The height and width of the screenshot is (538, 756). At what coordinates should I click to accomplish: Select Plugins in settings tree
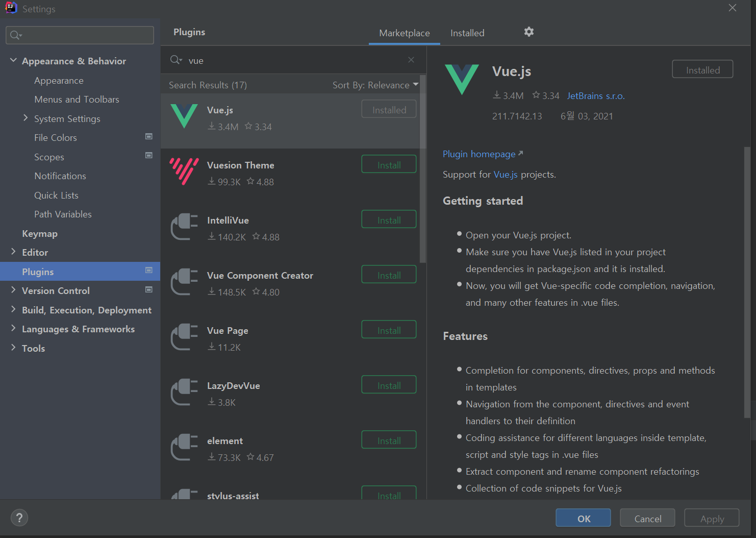click(80, 272)
